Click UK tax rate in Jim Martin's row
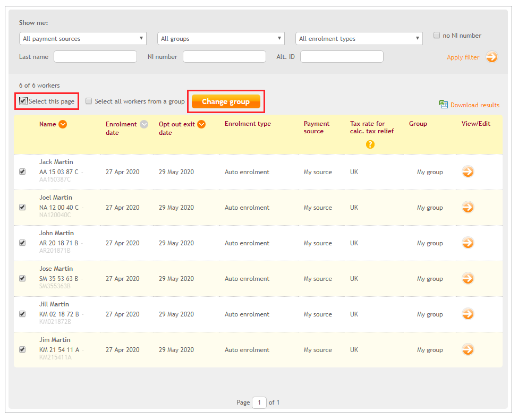The height and width of the screenshot is (420, 518). [354, 350]
